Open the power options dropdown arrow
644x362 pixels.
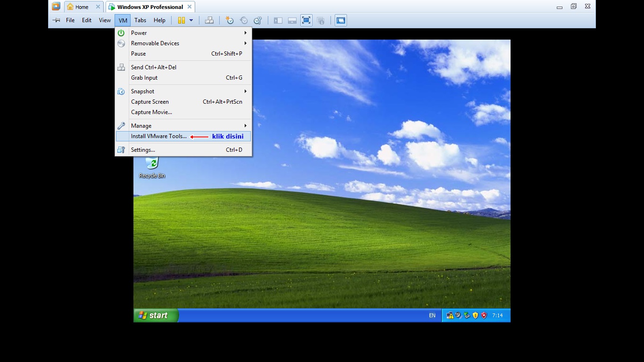click(x=191, y=20)
